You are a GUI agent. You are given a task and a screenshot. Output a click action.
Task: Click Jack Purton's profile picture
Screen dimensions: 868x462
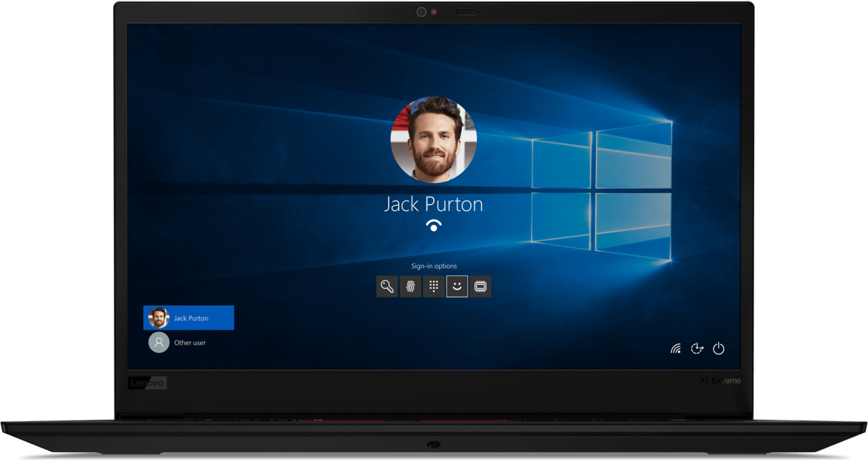[433, 140]
